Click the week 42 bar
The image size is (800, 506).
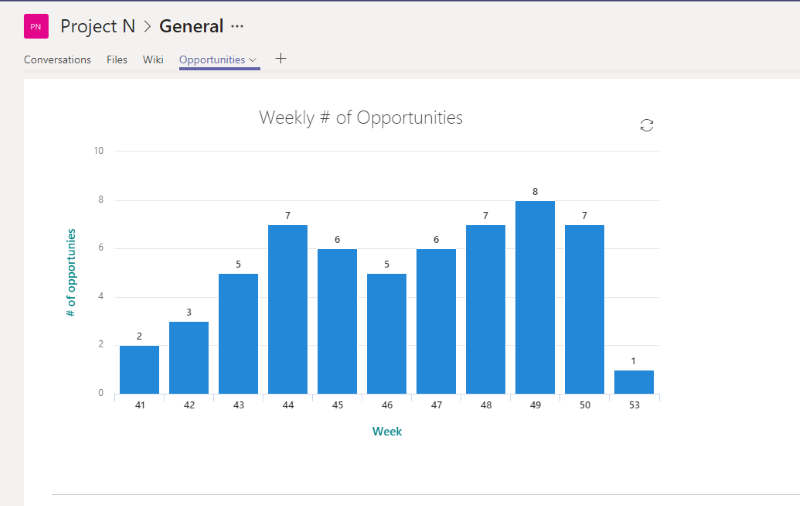tap(189, 357)
